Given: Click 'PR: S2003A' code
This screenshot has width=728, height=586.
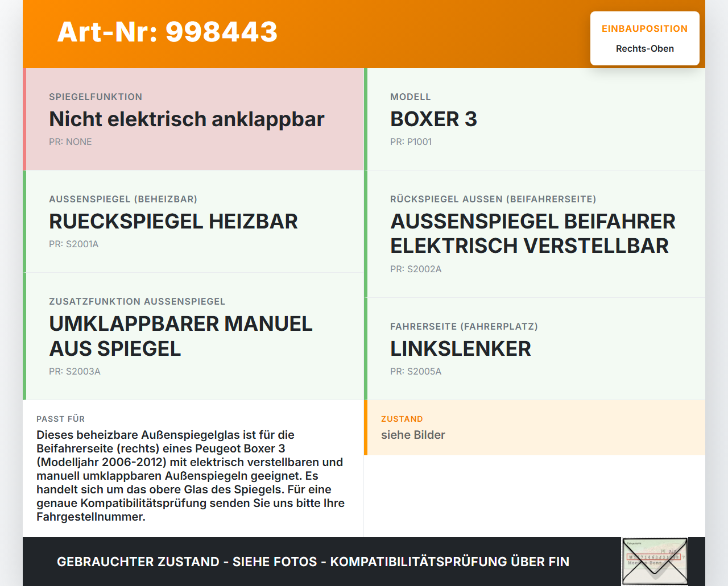Looking at the screenshot, I should [x=75, y=371].
